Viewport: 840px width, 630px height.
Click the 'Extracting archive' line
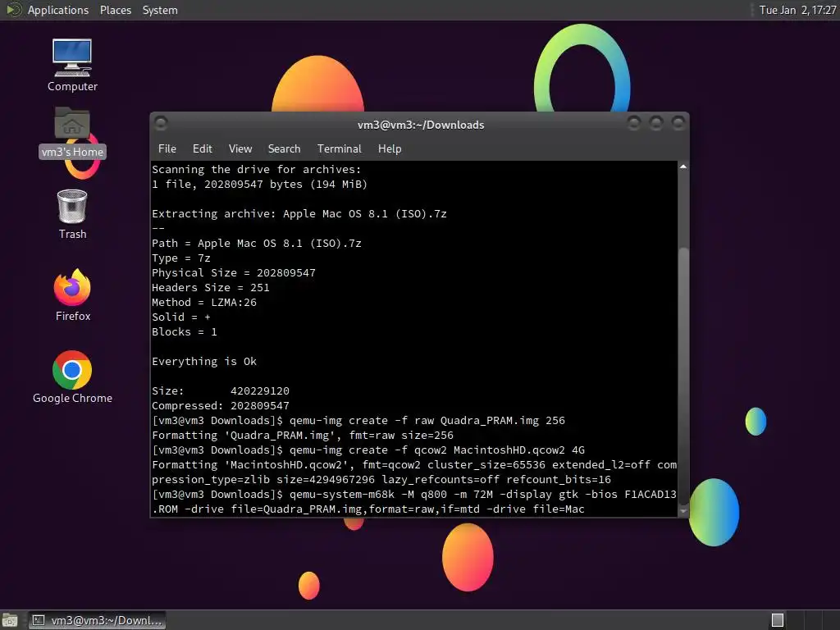299,214
